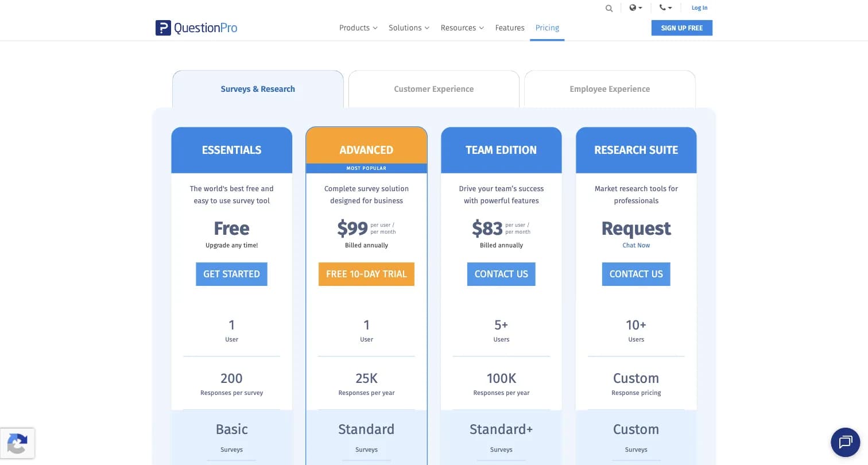Click the $99 price text
Image resolution: width=868 pixels, height=465 pixels.
pyautogui.click(x=352, y=228)
